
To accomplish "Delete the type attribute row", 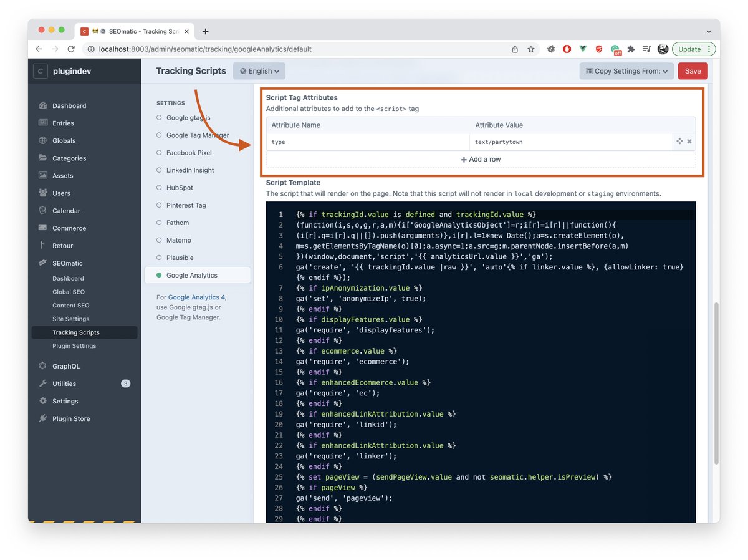I will [x=689, y=142].
